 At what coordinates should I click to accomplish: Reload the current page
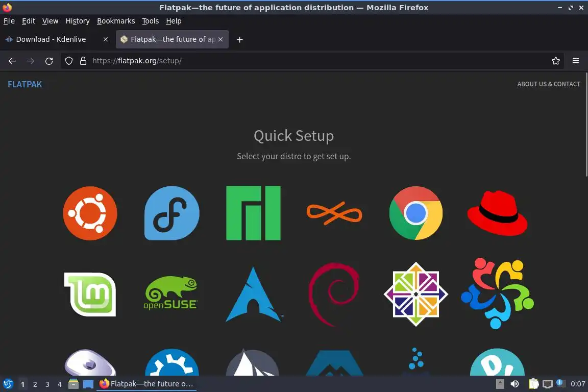coord(49,61)
